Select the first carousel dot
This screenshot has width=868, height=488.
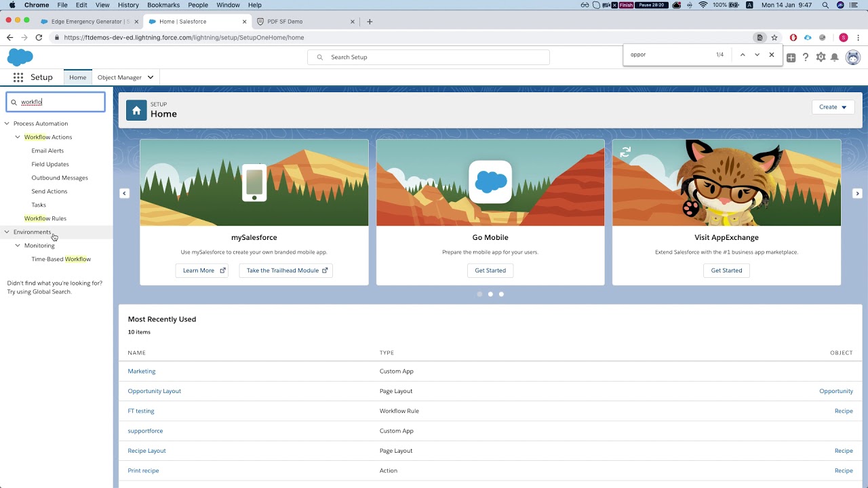(479, 294)
